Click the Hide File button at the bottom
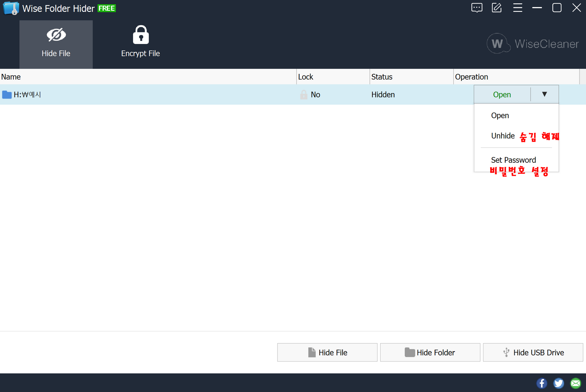This screenshot has width=586, height=392. click(327, 353)
